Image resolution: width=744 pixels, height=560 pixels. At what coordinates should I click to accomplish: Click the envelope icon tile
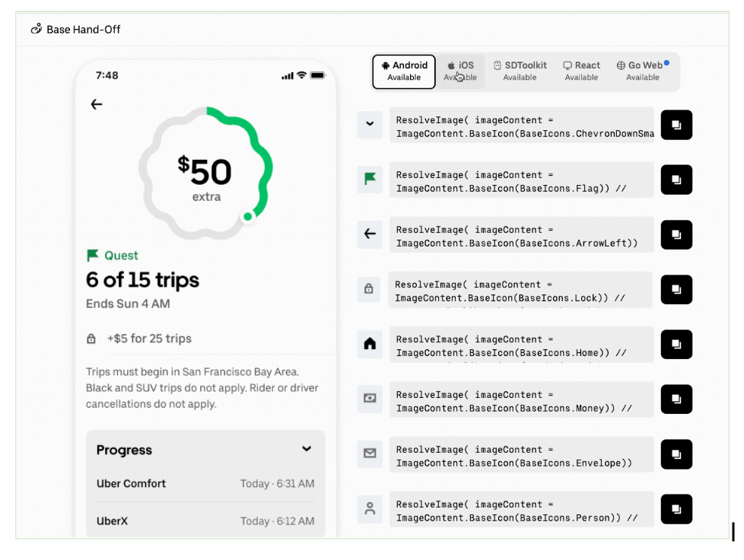370,453
